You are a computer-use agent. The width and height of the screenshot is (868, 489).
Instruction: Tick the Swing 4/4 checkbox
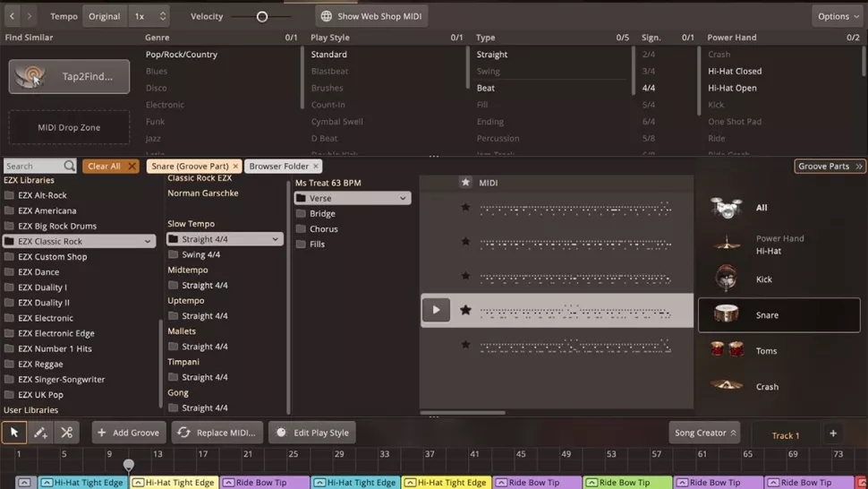tap(174, 254)
